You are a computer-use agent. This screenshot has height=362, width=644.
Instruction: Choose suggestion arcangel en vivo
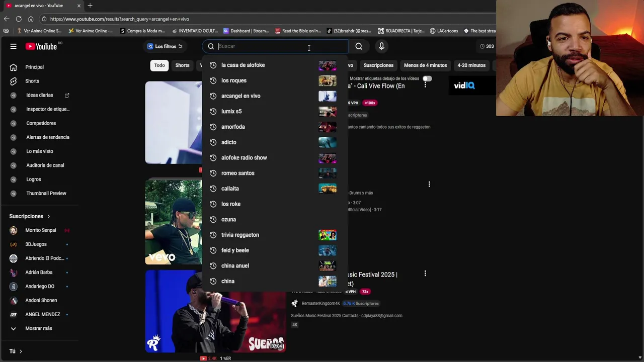click(275, 96)
